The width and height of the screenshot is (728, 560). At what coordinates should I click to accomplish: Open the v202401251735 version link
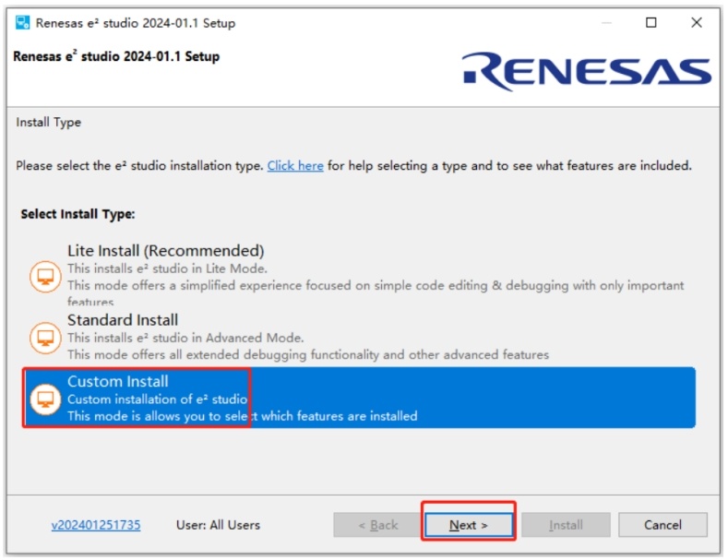pyautogui.click(x=96, y=525)
